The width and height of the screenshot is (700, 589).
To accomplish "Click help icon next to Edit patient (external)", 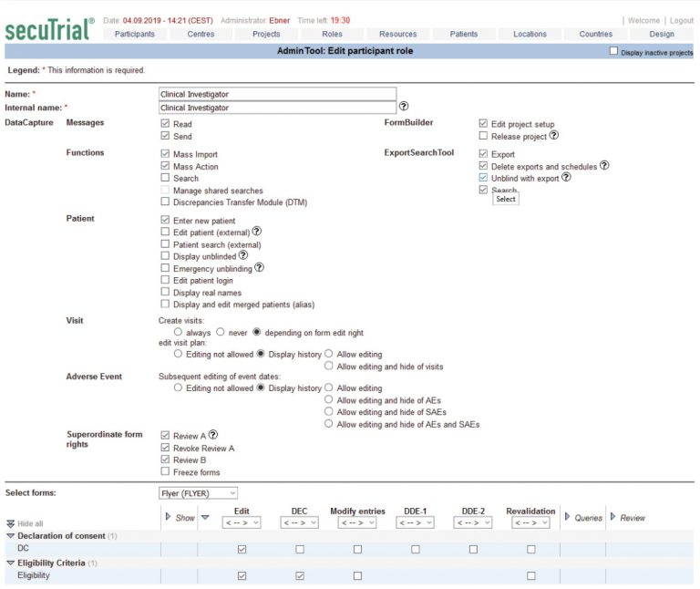I will tap(257, 232).
